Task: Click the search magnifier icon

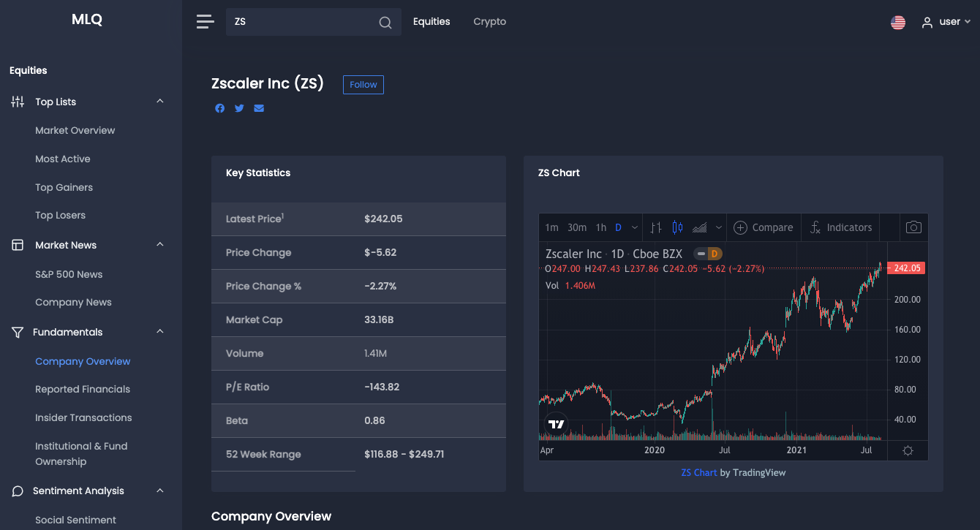Action: coord(385,23)
